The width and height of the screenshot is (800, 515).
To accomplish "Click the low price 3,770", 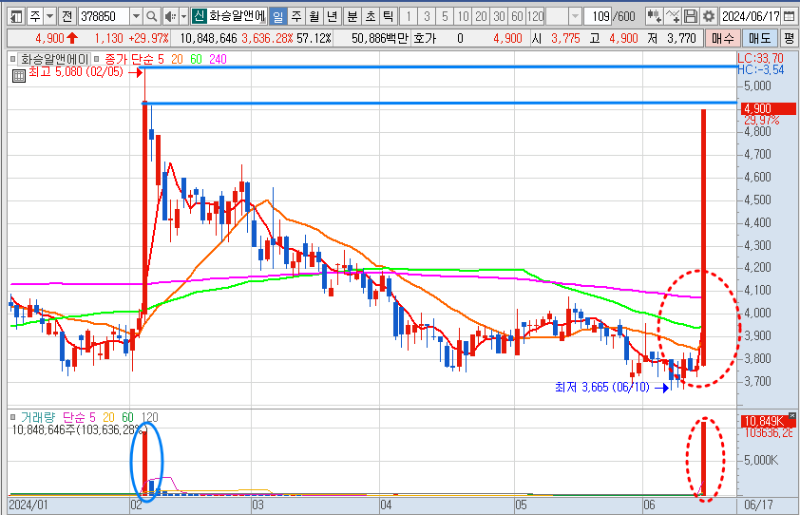I will coord(682,38).
